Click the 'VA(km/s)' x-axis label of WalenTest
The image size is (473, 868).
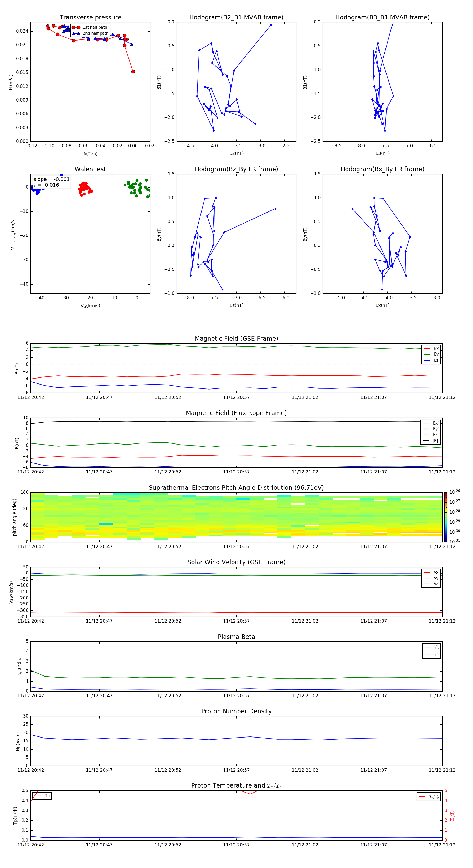point(90,306)
